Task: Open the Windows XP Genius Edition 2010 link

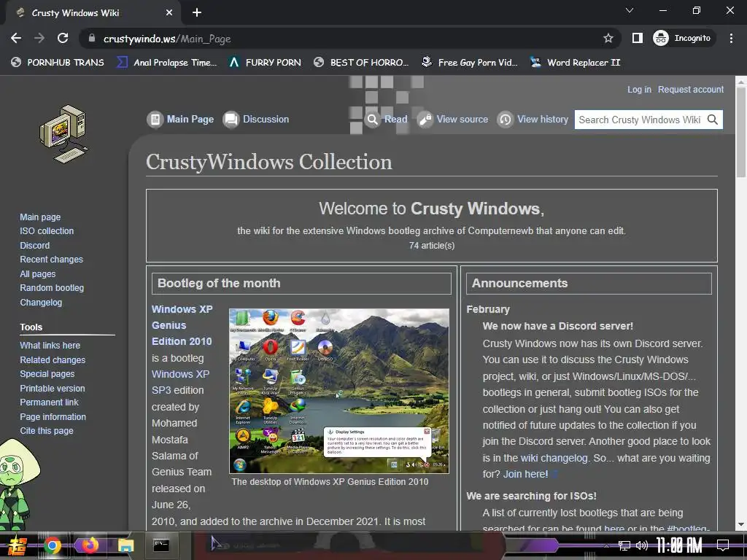Action: pos(182,325)
